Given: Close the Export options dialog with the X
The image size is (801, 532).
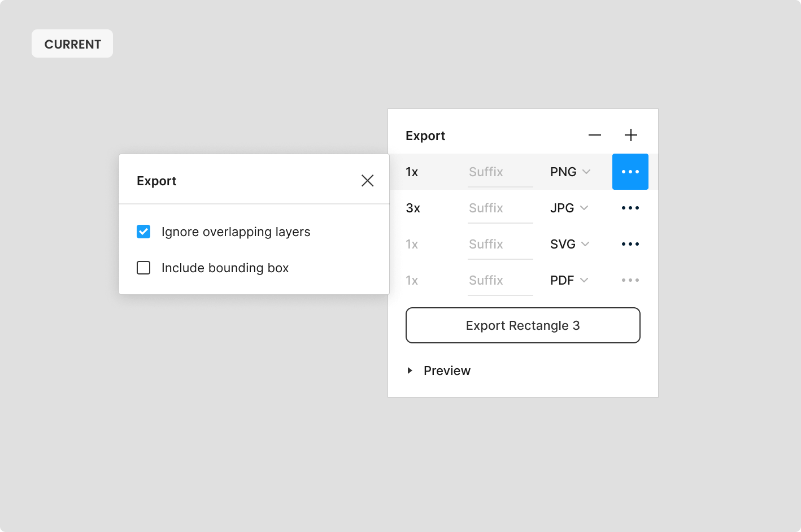Looking at the screenshot, I should click(x=367, y=180).
